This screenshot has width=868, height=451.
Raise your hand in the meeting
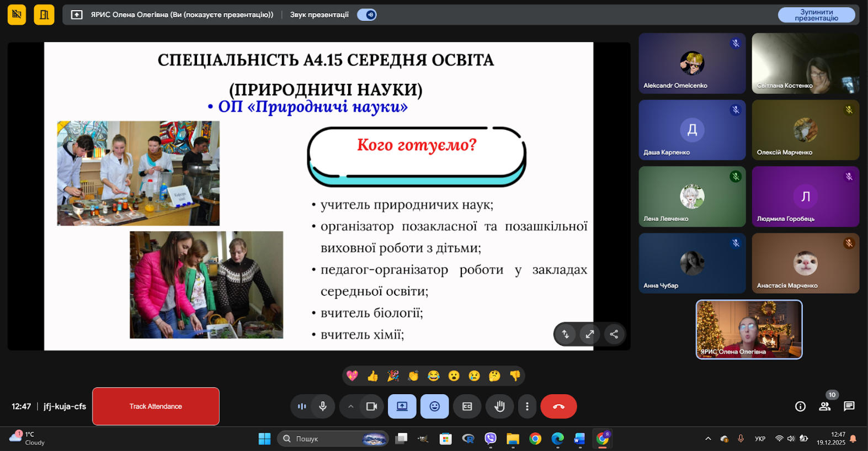(x=499, y=406)
